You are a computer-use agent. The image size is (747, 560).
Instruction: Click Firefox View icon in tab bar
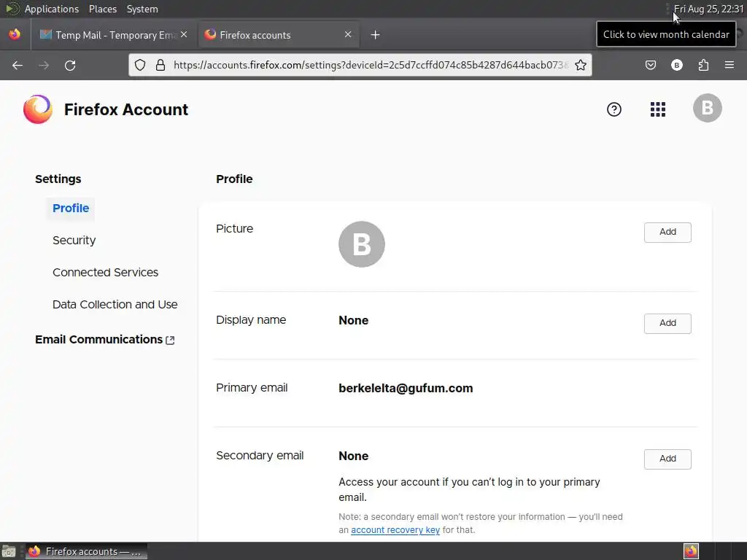pyautogui.click(x=15, y=34)
